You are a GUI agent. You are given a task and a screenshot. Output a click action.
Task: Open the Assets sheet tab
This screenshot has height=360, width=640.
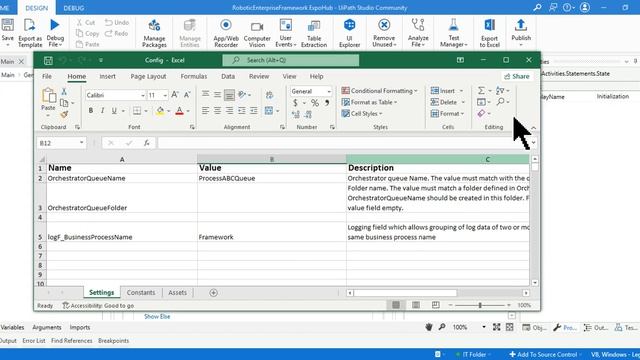pyautogui.click(x=177, y=293)
